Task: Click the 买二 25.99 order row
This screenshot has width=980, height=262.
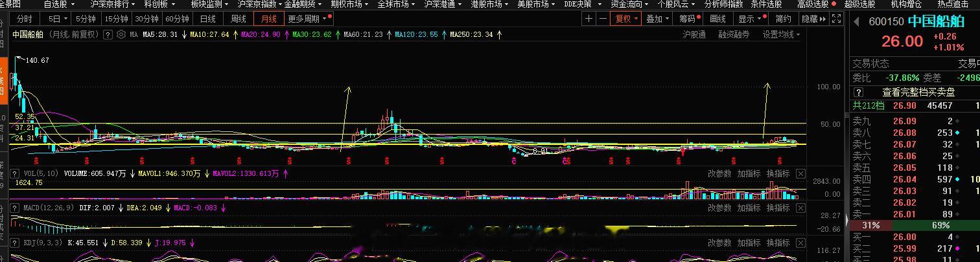Action: pos(915,248)
